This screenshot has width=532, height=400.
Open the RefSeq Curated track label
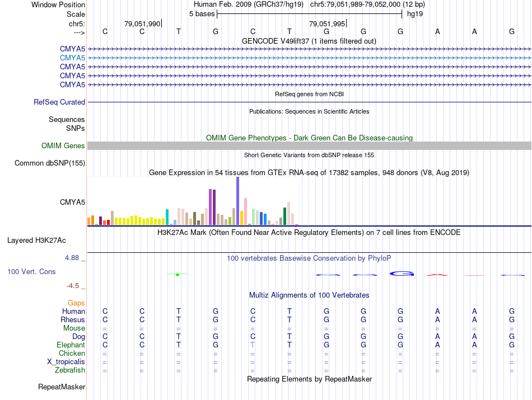59,102
